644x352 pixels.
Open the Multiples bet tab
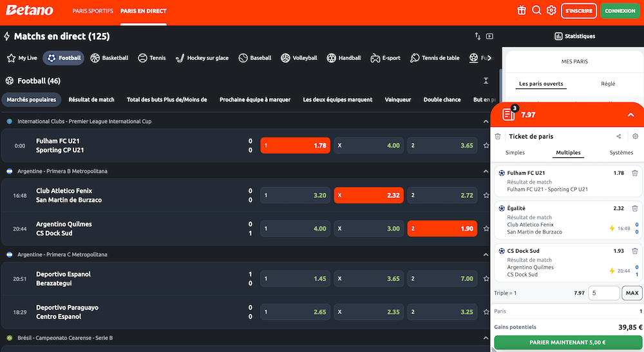click(568, 153)
